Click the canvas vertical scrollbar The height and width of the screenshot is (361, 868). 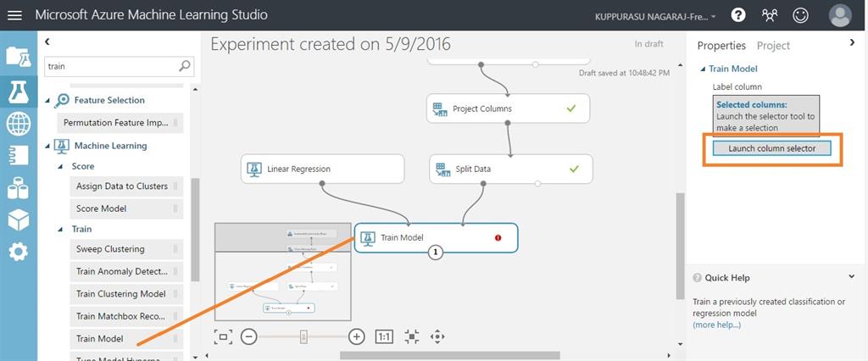click(x=681, y=245)
